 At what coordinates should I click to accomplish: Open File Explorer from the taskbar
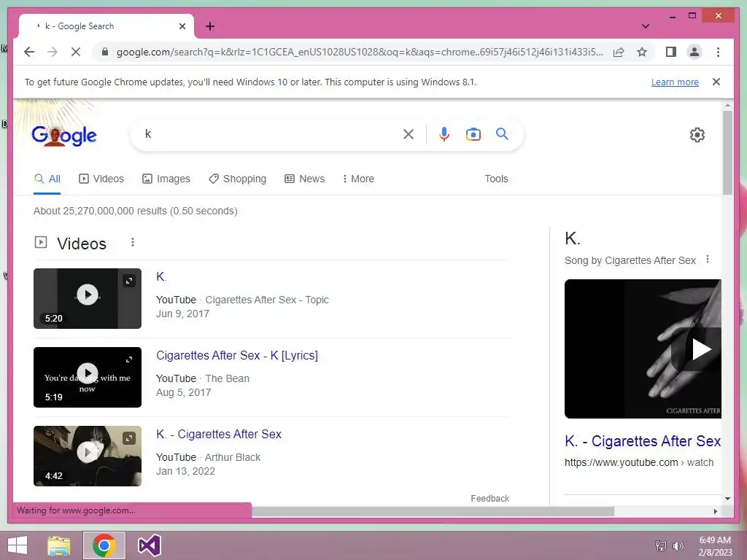[x=58, y=545]
